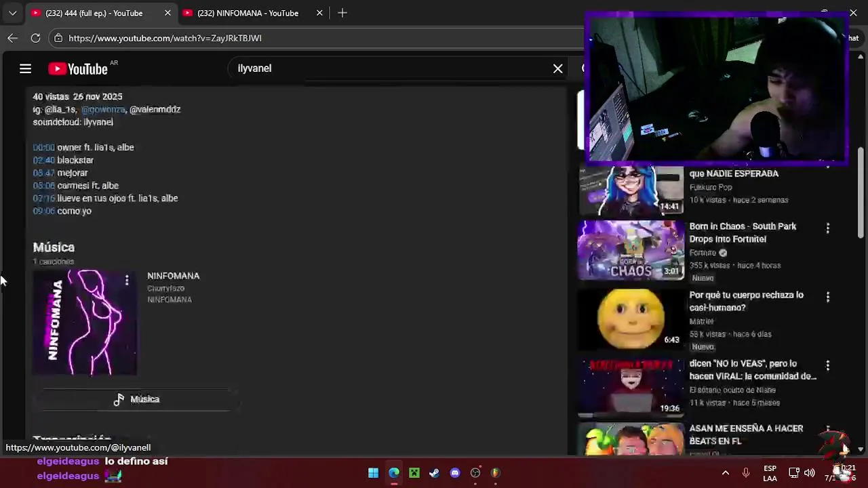Open OBS Studio from the taskbar
This screenshot has width=868, height=488.
pyautogui.click(x=475, y=473)
